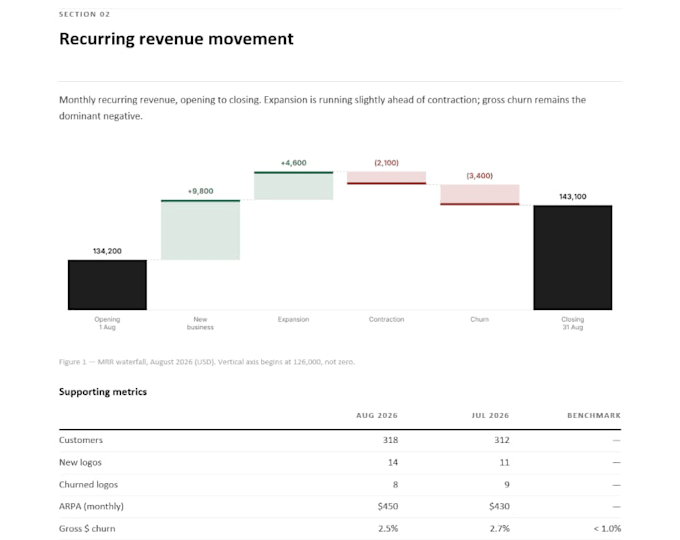The height and width of the screenshot is (540, 680).
Task: Select the black Closing 31 Aug bar
Action: point(573,258)
